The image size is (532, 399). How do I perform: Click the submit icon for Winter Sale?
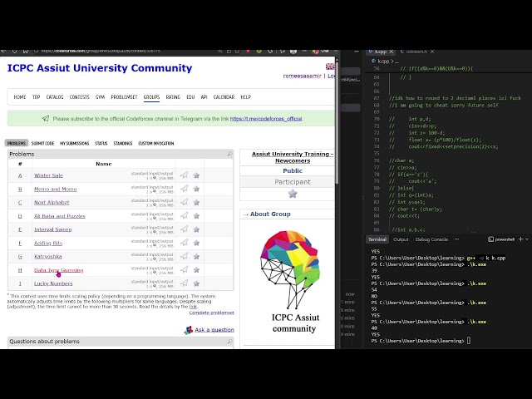(184, 175)
